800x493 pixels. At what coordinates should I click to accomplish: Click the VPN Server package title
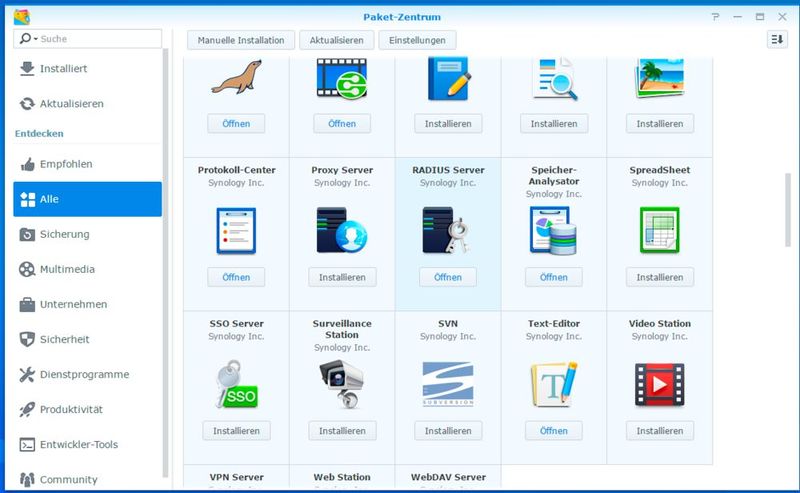coord(236,477)
